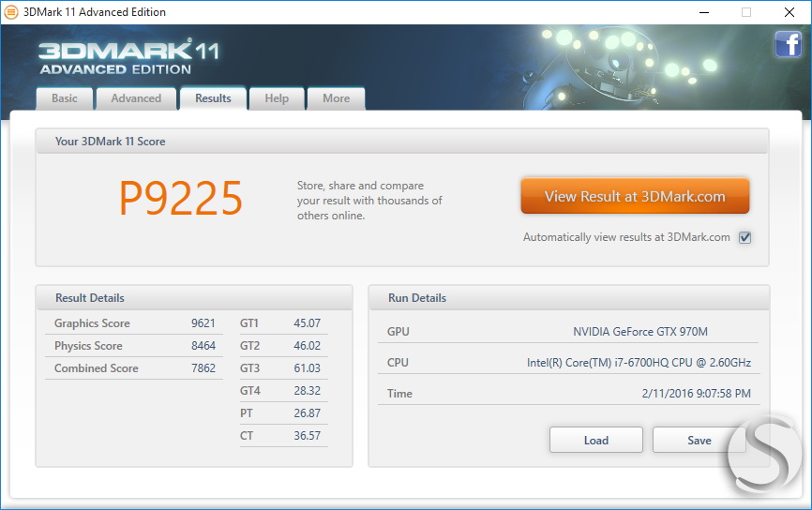Select the Results tab
This screenshot has width=812, height=510.
click(x=213, y=98)
